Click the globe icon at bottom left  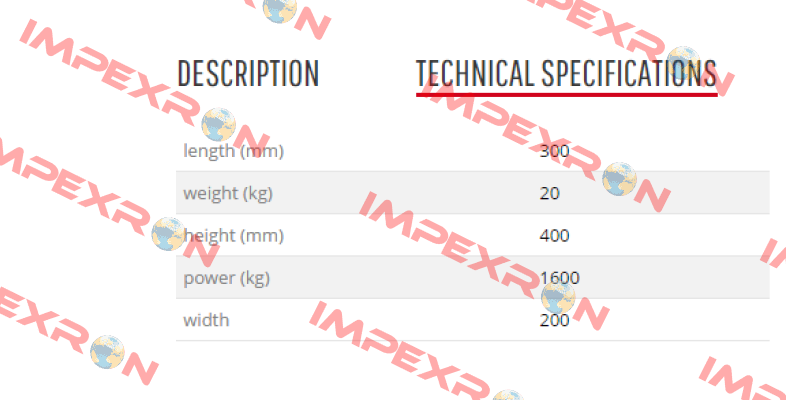[x=107, y=352]
